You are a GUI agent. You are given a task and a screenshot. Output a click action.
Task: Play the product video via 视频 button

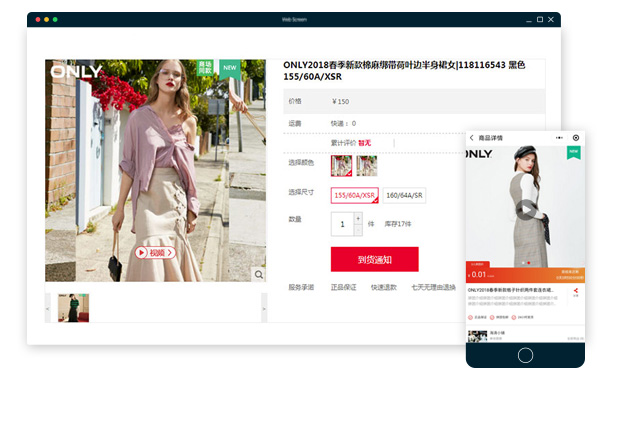pyautogui.click(x=155, y=252)
